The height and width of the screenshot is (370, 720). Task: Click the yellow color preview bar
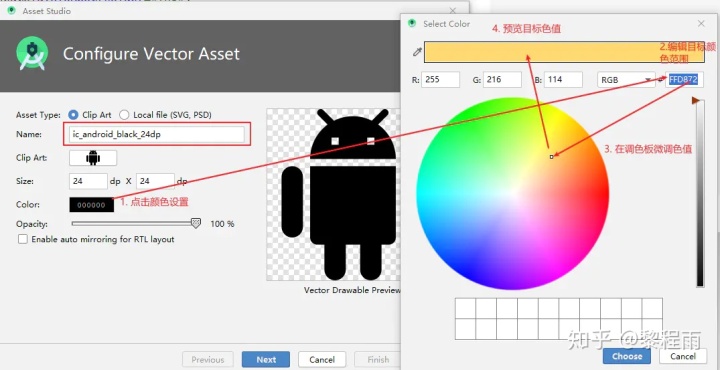point(564,52)
